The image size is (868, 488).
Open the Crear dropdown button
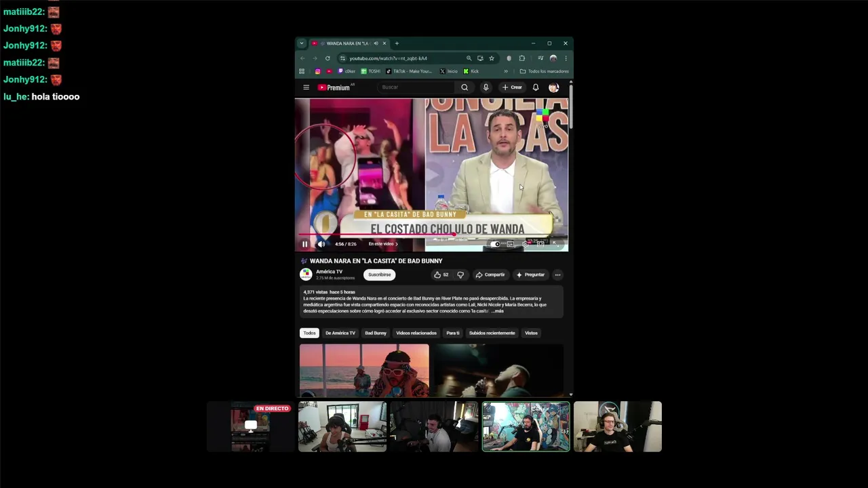click(512, 87)
